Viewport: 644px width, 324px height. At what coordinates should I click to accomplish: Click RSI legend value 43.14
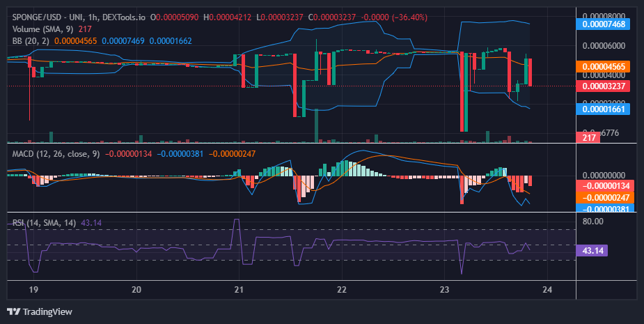coord(91,223)
